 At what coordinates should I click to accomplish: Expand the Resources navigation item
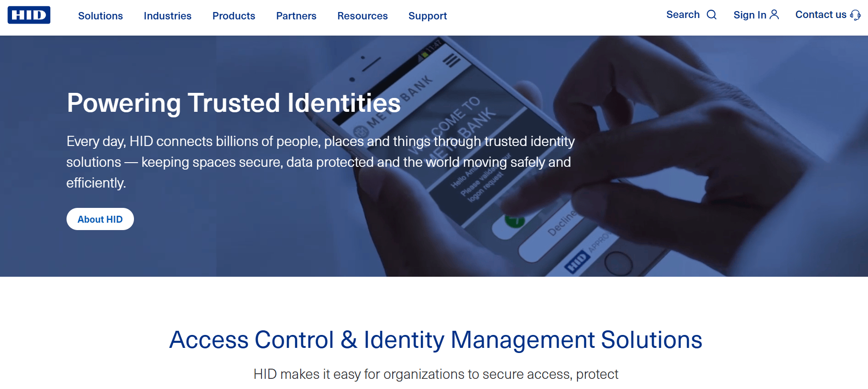point(363,16)
